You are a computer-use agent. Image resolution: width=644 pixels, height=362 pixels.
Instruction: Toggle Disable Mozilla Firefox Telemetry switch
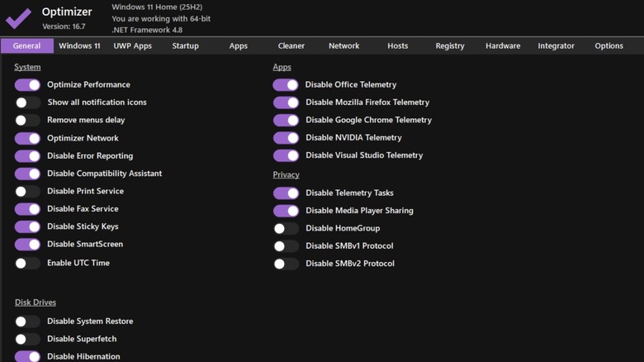click(286, 102)
